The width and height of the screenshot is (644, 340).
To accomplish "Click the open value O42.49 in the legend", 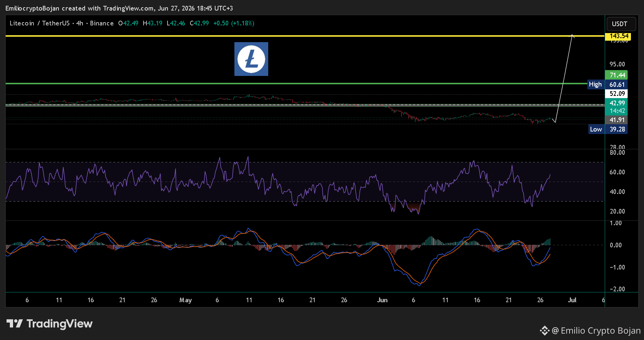I will pyautogui.click(x=128, y=23).
